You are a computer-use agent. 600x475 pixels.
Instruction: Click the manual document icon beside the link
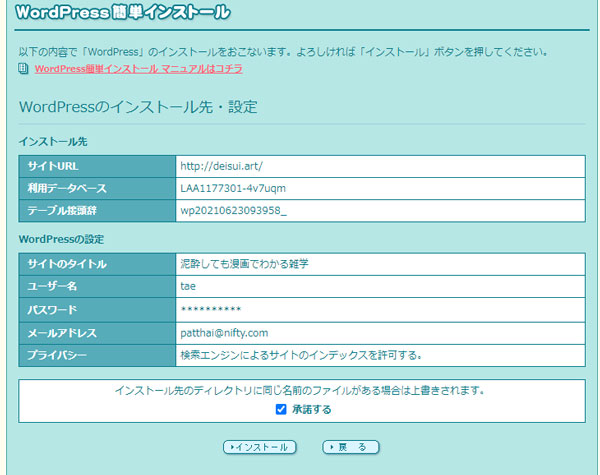click(24, 69)
